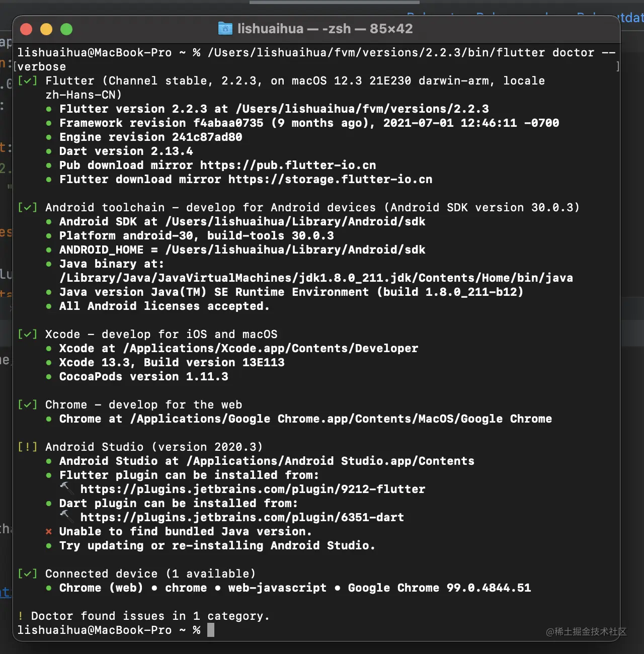Click Android Studio (version 2020.3) heading
Image resolution: width=644 pixels, height=654 pixels.
click(154, 447)
